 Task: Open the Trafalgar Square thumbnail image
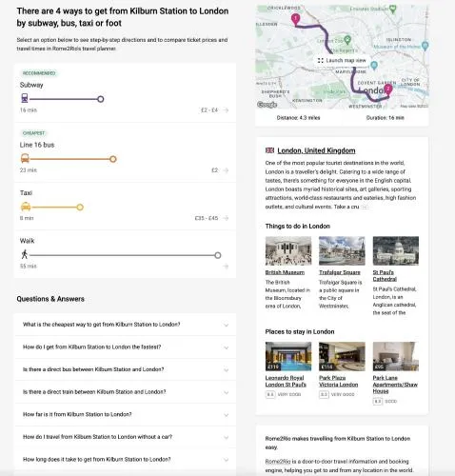click(342, 250)
